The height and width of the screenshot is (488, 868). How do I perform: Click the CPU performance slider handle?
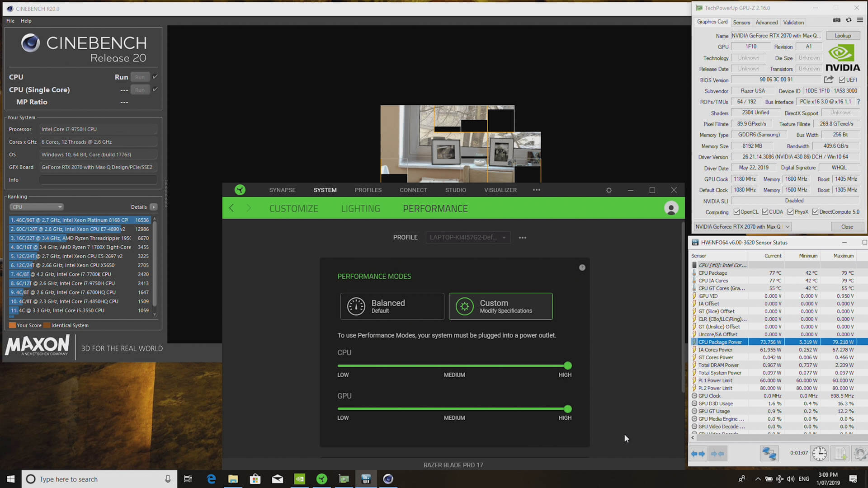tap(568, 366)
